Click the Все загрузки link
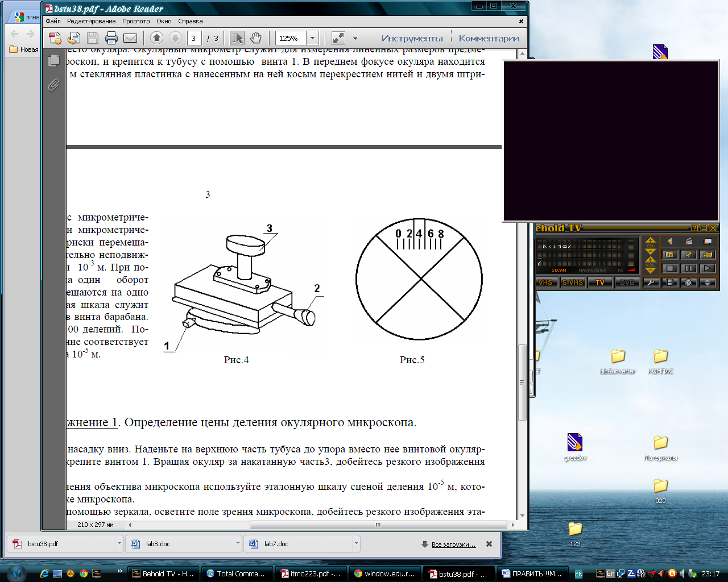728x582 pixels. 453,544
